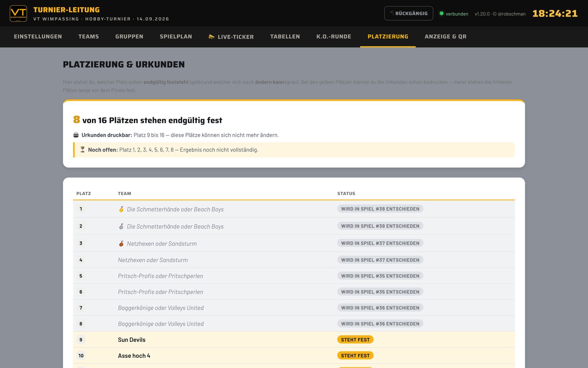This screenshot has width=588, height=368.
Task: Click the printer icon beside Urkunden druckbar
Action: (x=76, y=135)
